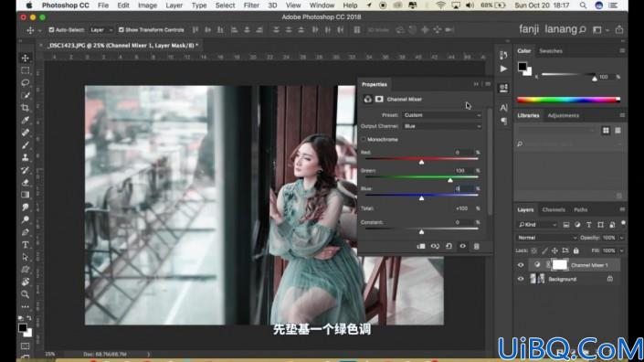Select the Crop tool

25,108
